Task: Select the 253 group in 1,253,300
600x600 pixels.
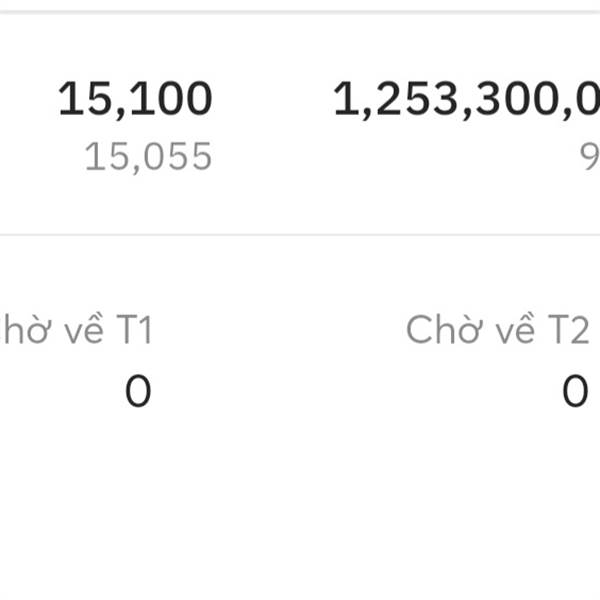Action: [x=417, y=99]
